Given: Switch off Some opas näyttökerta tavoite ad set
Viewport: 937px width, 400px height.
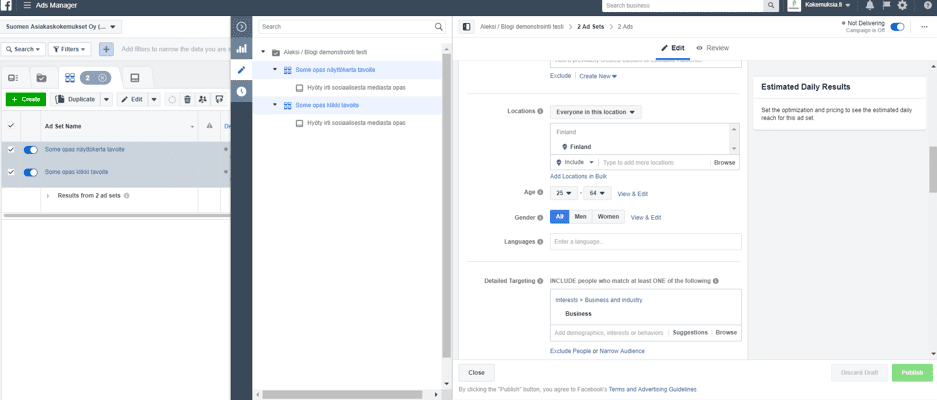Looking at the screenshot, I should [x=30, y=149].
